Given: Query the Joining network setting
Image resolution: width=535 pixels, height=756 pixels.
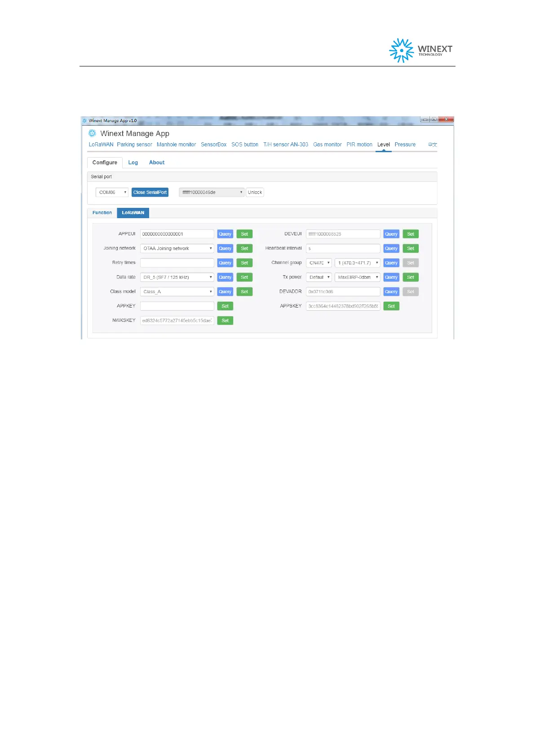Looking at the screenshot, I should click(225, 248).
